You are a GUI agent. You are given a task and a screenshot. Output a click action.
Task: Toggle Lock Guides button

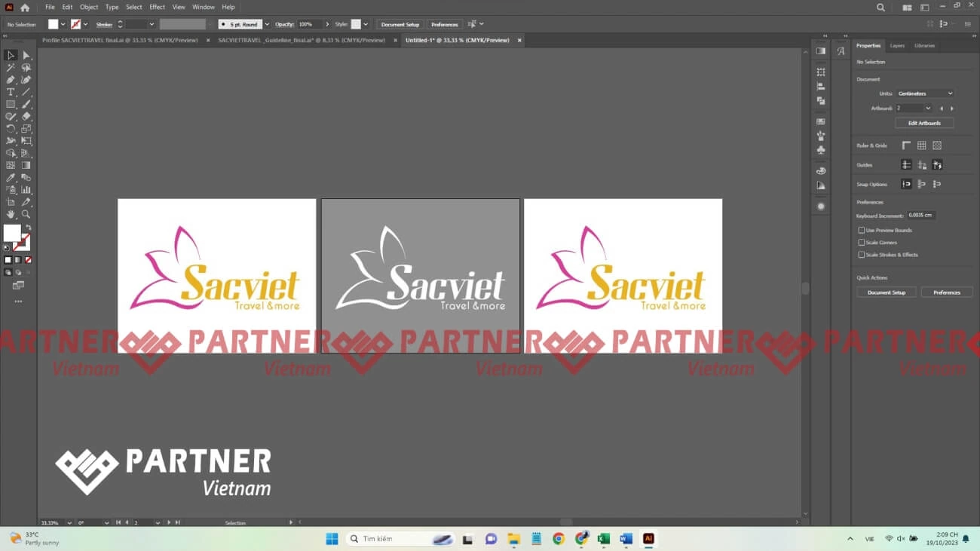tap(921, 165)
